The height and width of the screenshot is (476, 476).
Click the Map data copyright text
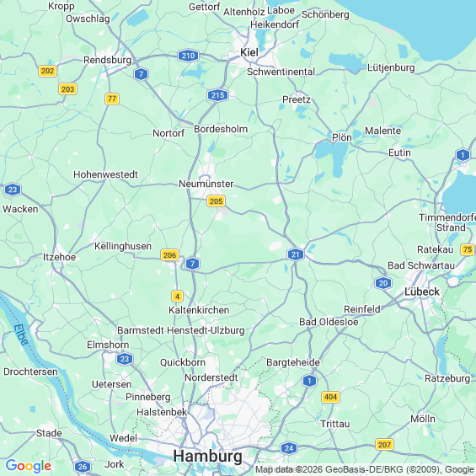365,469
